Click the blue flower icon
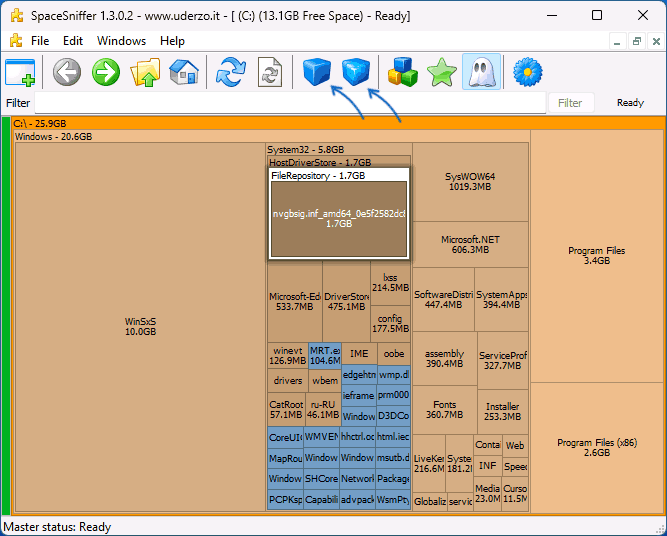 527,72
